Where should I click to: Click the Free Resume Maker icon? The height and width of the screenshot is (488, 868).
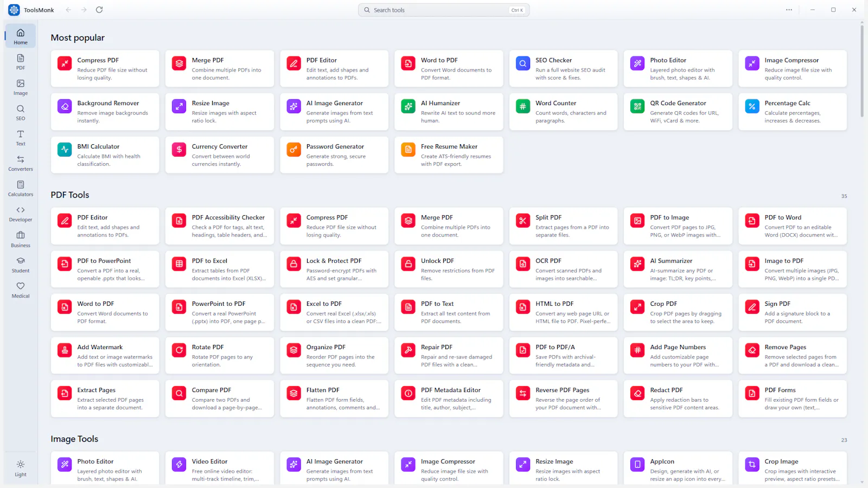tap(408, 150)
